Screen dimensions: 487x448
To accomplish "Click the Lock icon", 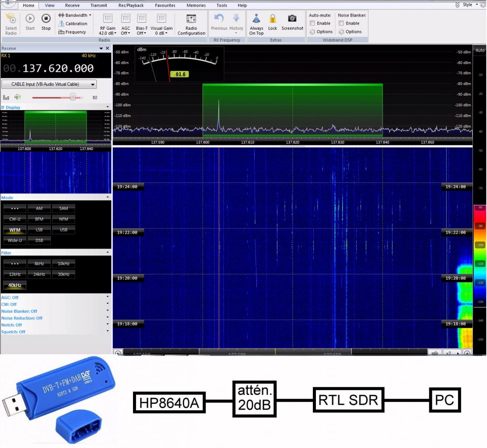I will tap(273, 22).
